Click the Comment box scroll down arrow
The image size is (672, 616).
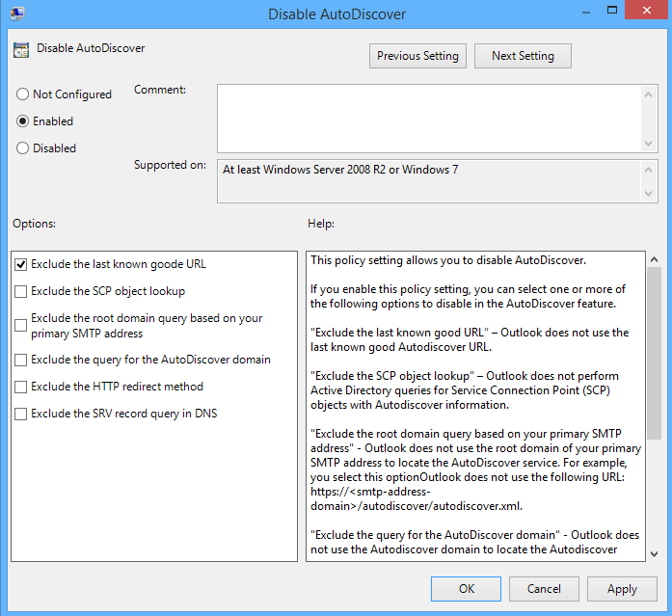coord(649,144)
